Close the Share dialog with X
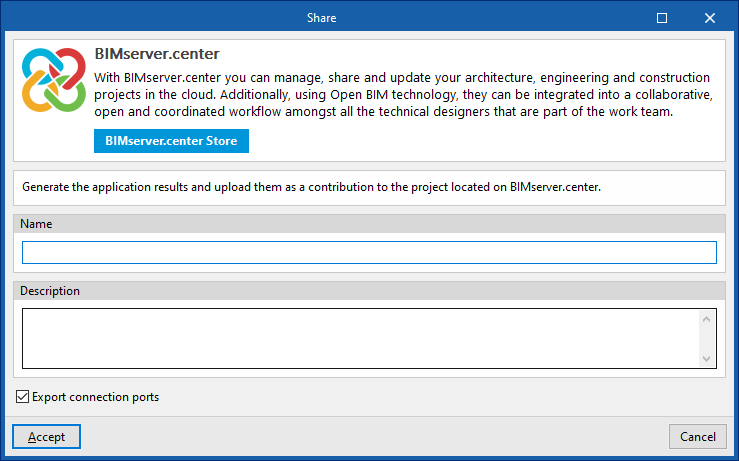 tap(710, 17)
